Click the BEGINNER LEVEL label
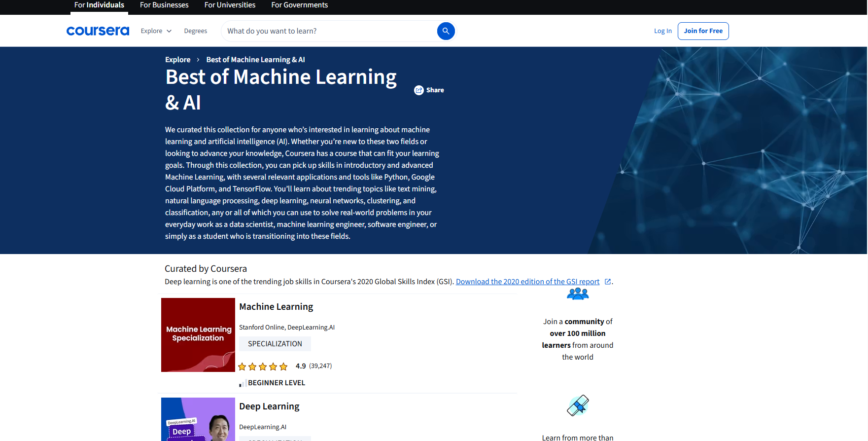The width and height of the screenshot is (868, 441). pos(277,383)
